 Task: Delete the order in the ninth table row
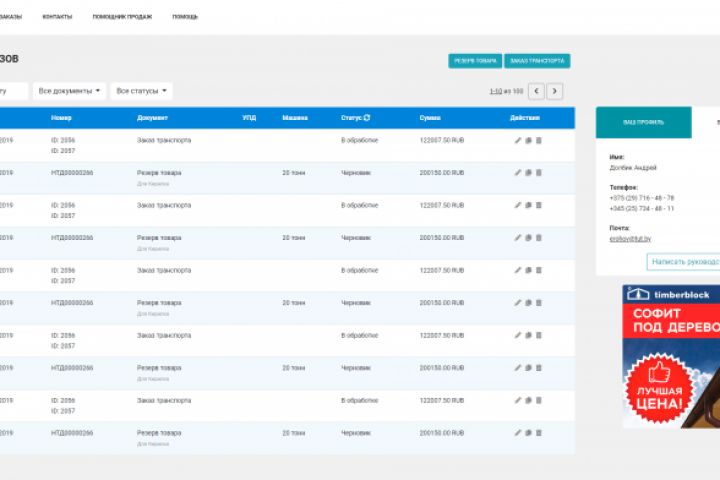tap(539, 401)
